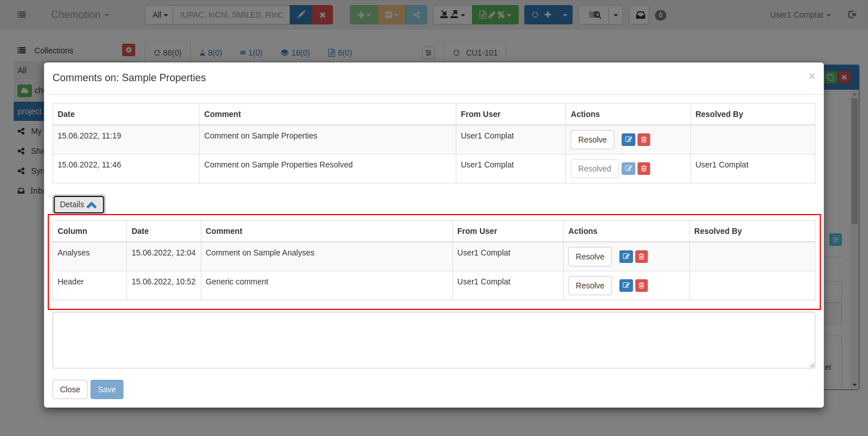Delete the 'Comment on Sample Properties' comment
Image resolution: width=868 pixels, height=436 pixels.
coord(644,140)
